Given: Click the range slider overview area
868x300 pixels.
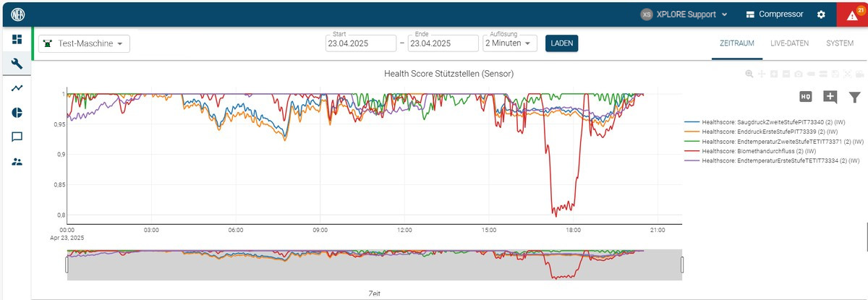Looking at the screenshot, I should (374, 265).
